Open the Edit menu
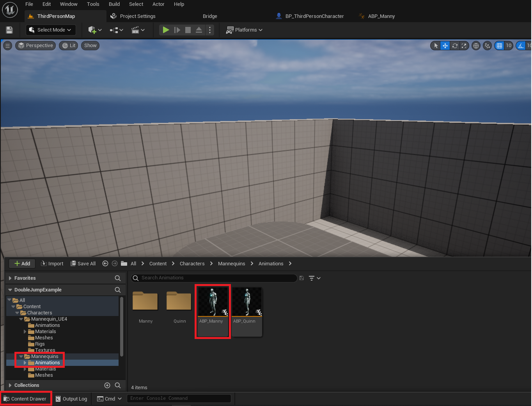Screen dimensions: 532x406 pyautogui.click(x=46, y=4)
